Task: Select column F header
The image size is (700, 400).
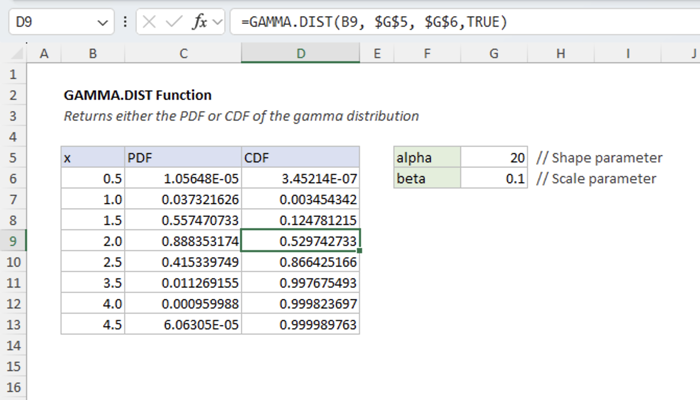Action: click(x=427, y=54)
